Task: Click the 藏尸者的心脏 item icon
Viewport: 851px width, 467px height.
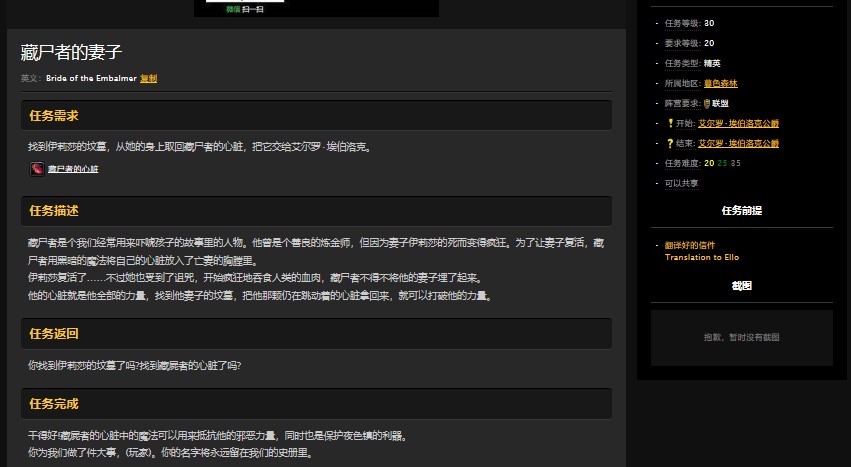Action: pyautogui.click(x=37, y=169)
